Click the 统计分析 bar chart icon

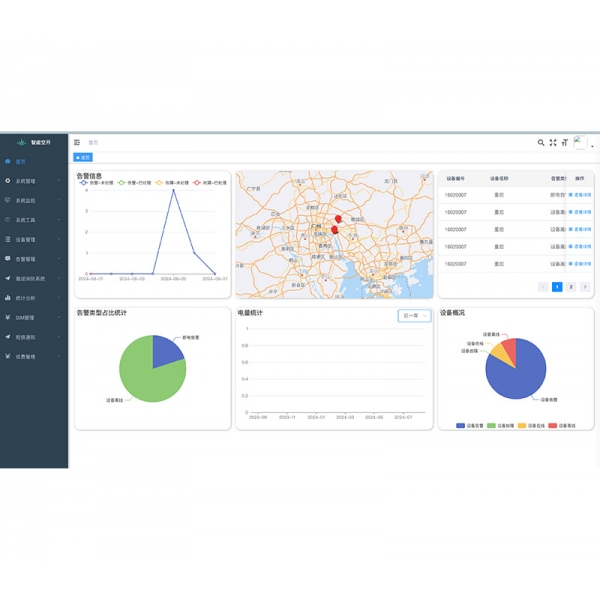coord(8,298)
